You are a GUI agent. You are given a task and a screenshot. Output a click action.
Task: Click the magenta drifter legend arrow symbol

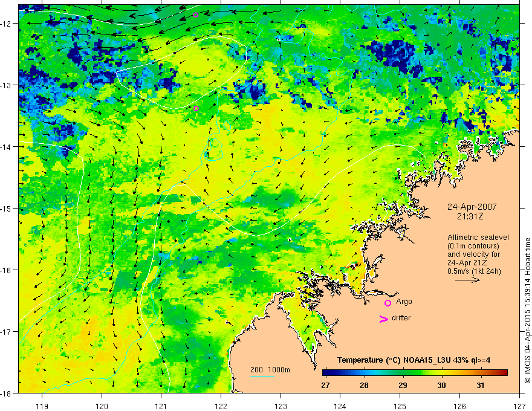[x=383, y=319]
